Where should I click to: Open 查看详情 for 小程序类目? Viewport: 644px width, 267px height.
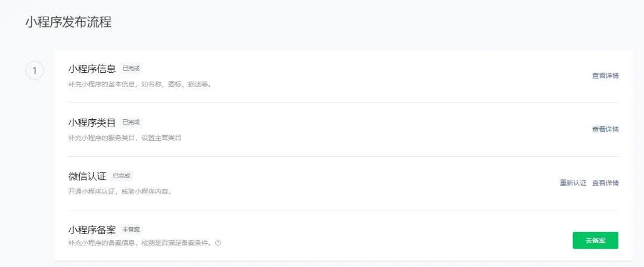pyautogui.click(x=605, y=129)
